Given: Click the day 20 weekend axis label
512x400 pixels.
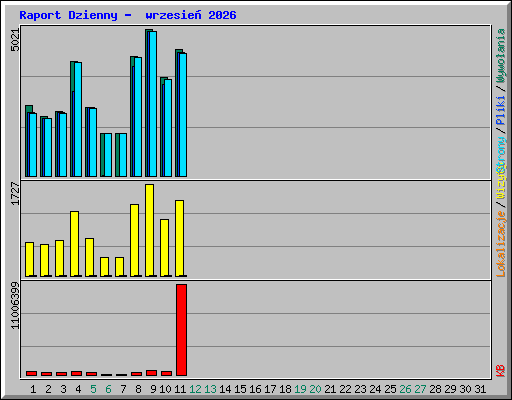Looking at the screenshot, I should [315, 389].
